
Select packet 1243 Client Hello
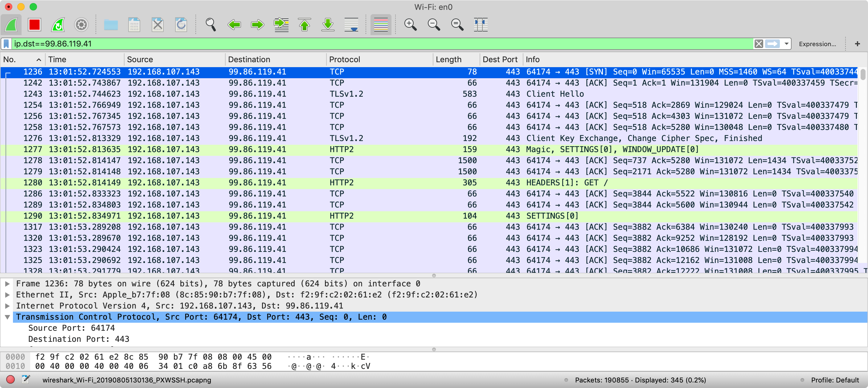click(x=429, y=94)
